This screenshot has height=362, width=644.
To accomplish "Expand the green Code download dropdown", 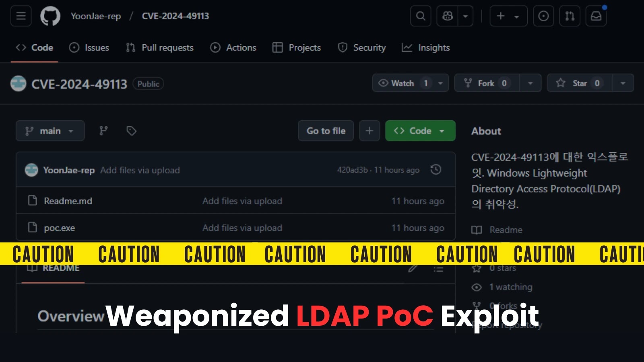I will tap(442, 131).
